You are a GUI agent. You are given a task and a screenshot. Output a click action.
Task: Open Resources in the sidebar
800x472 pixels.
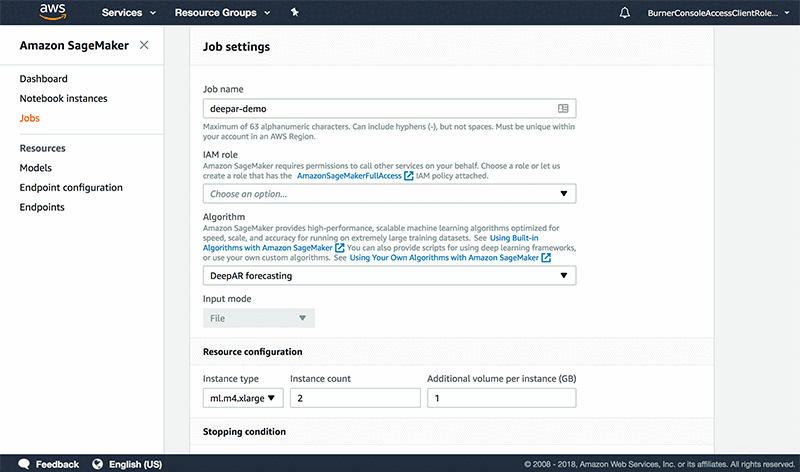pyautogui.click(x=42, y=148)
